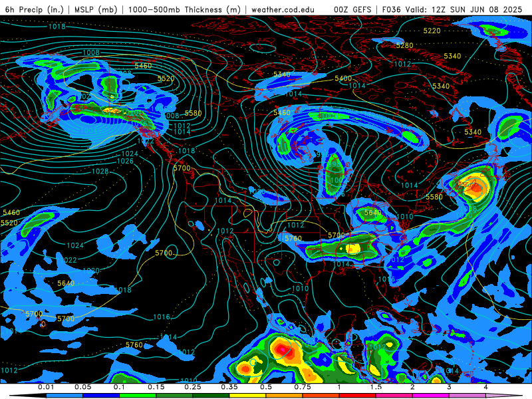Click the 1004 low pressure label

pyautogui.click(x=88, y=130)
